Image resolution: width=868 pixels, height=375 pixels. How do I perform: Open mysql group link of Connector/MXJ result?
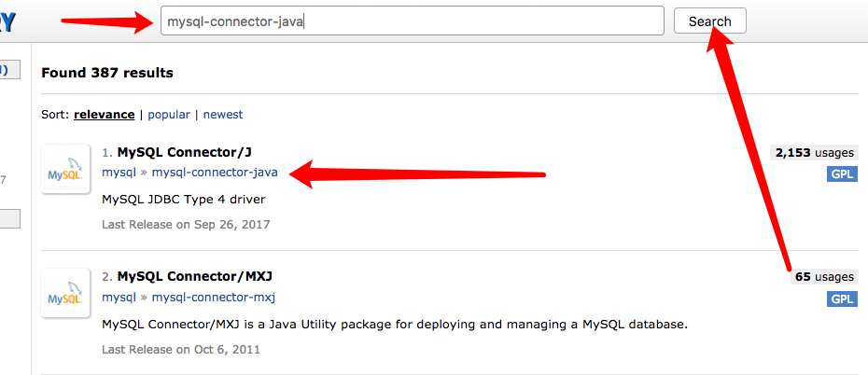[119, 298]
